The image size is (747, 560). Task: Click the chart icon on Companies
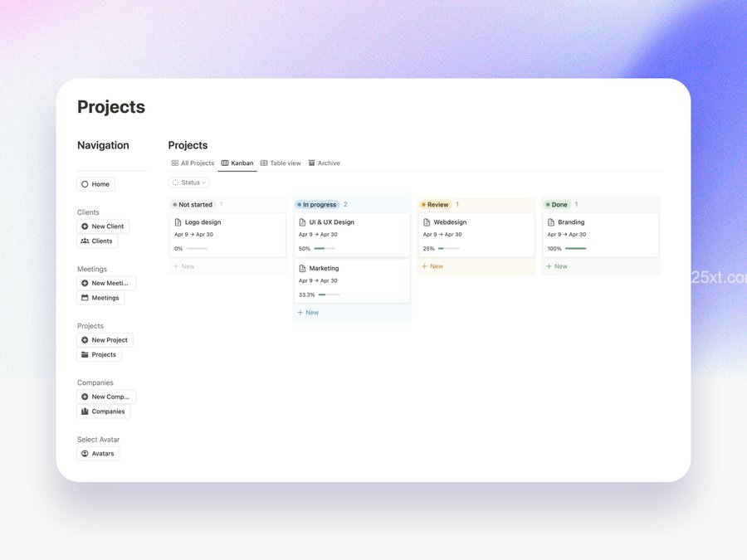click(85, 411)
